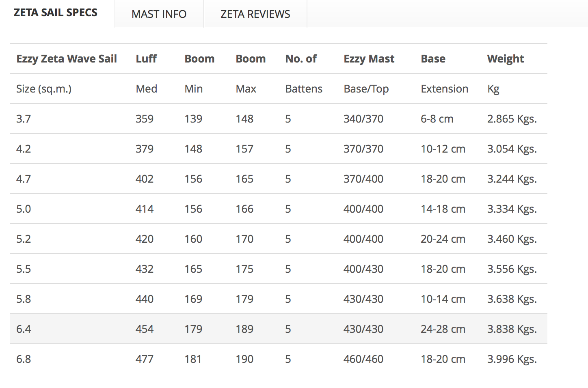The image size is (588, 388).
Task: Click weight 3.334 Kgs.
Action: click(x=512, y=209)
